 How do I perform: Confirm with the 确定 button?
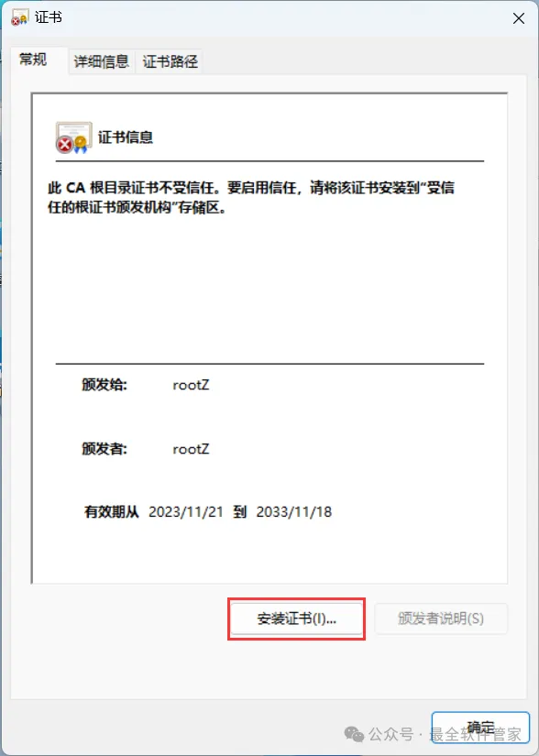pyautogui.click(x=480, y=728)
